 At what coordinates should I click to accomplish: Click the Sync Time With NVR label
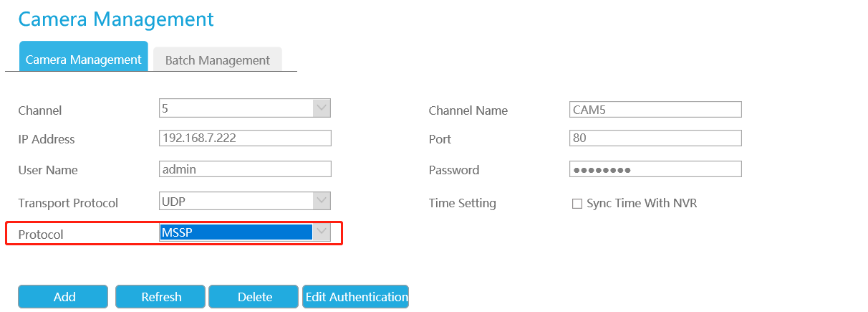coord(642,204)
